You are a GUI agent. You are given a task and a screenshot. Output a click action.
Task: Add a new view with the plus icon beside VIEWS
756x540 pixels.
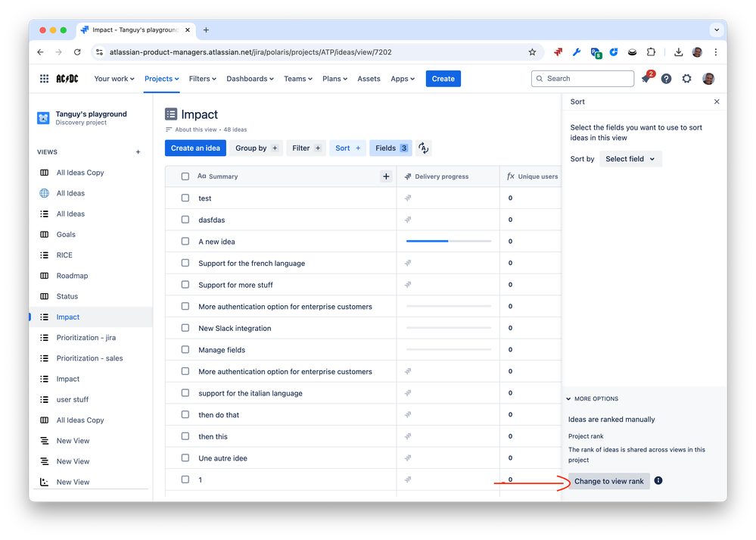point(138,152)
